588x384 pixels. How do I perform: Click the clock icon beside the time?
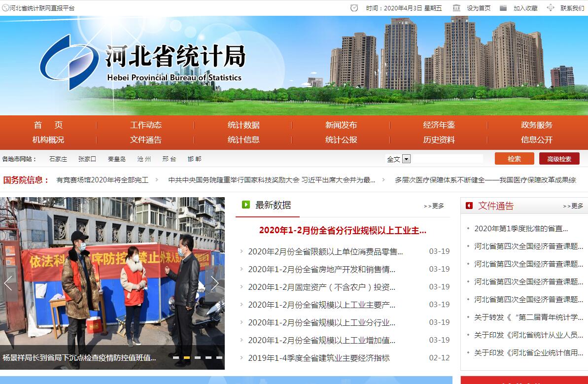pyautogui.click(x=354, y=8)
